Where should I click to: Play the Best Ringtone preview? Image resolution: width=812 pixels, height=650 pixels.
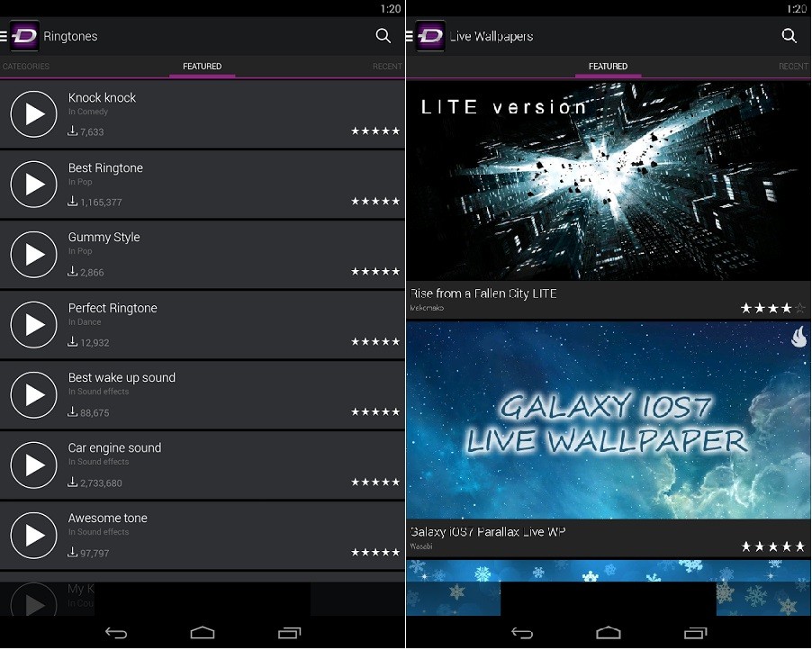point(33,185)
